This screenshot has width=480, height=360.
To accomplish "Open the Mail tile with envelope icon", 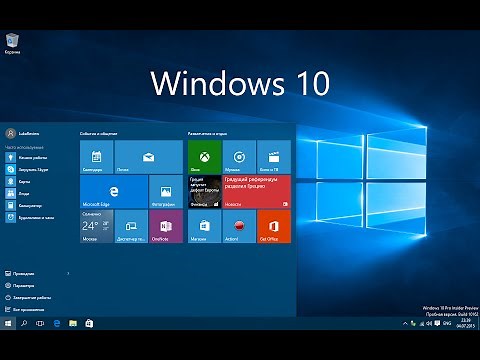I will click(x=149, y=157).
